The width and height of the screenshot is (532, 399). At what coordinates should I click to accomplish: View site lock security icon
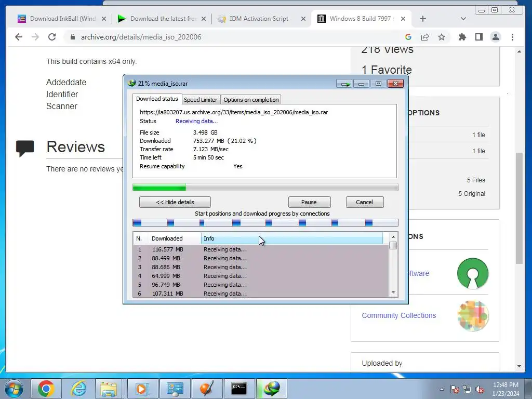[x=73, y=37]
